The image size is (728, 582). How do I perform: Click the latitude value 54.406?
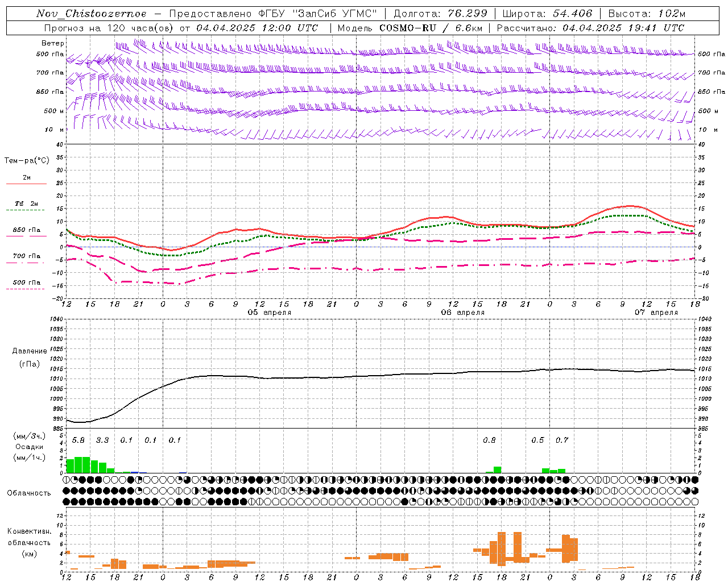(572, 14)
